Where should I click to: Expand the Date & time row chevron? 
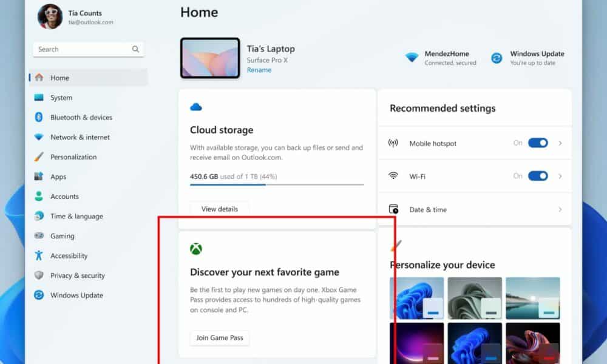click(560, 209)
